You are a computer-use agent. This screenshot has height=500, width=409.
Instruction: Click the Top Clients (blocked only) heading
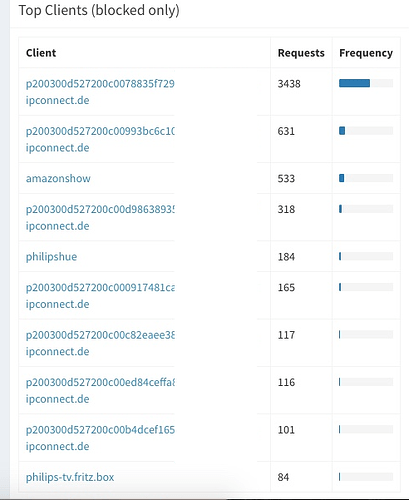pyautogui.click(x=99, y=10)
